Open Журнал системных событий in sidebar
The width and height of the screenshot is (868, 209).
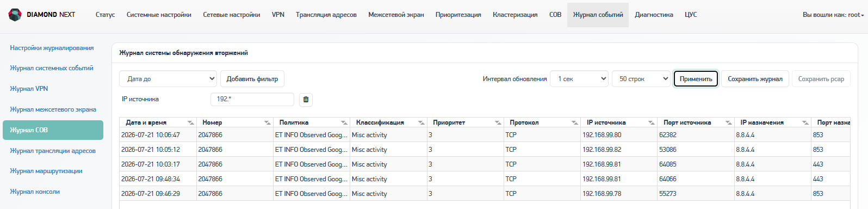52,68
